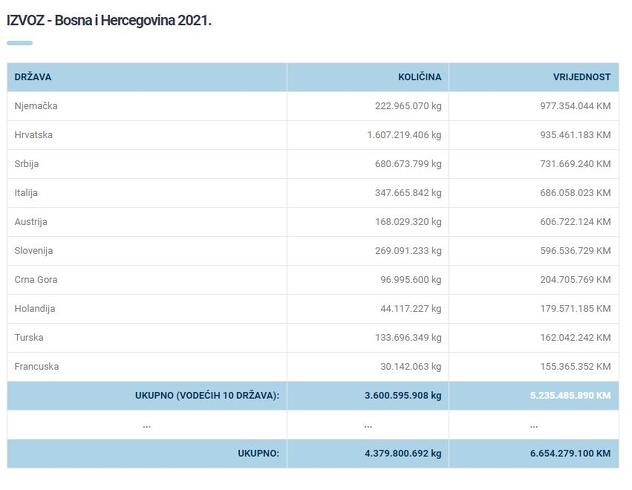Click the IZVOZ - Bosna i Hercegovina 2021 heading

pos(109,20)
